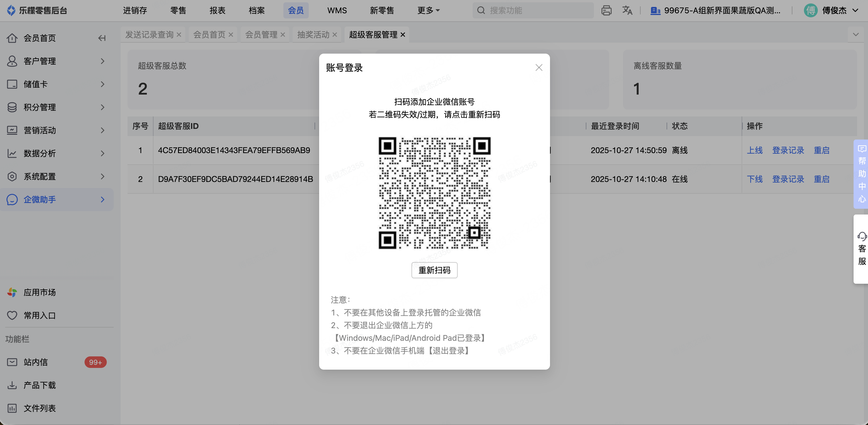Click the language translate icon

[627, 10]
